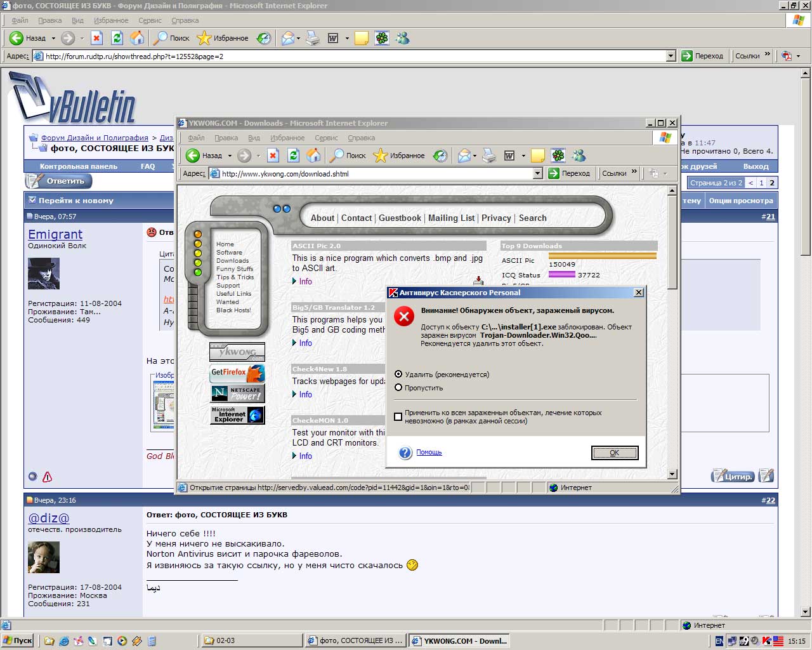This screenshot has height=650, width=812.
Task: Click Netscape Power badge on YKWONG page
Action: [x=237, y=394]
